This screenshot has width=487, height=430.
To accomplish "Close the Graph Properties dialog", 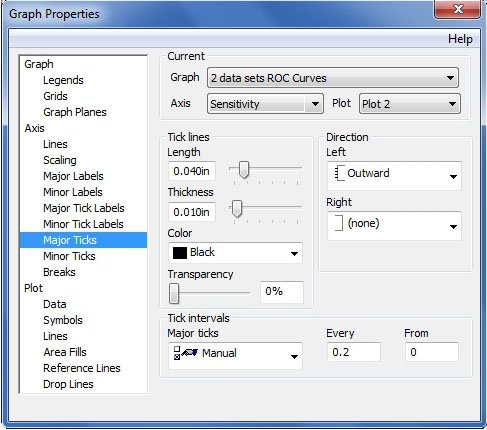I will pyautogui.click(x=458, y=9).
